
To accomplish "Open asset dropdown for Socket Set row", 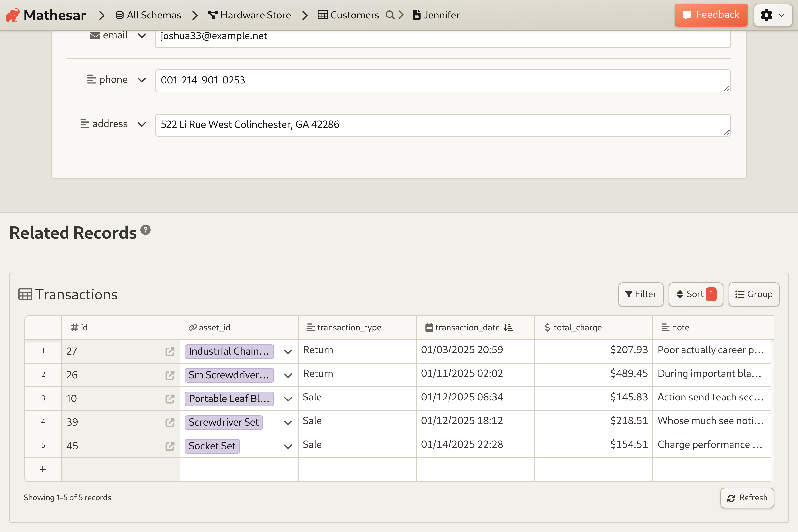I will [x=288, y=447].
